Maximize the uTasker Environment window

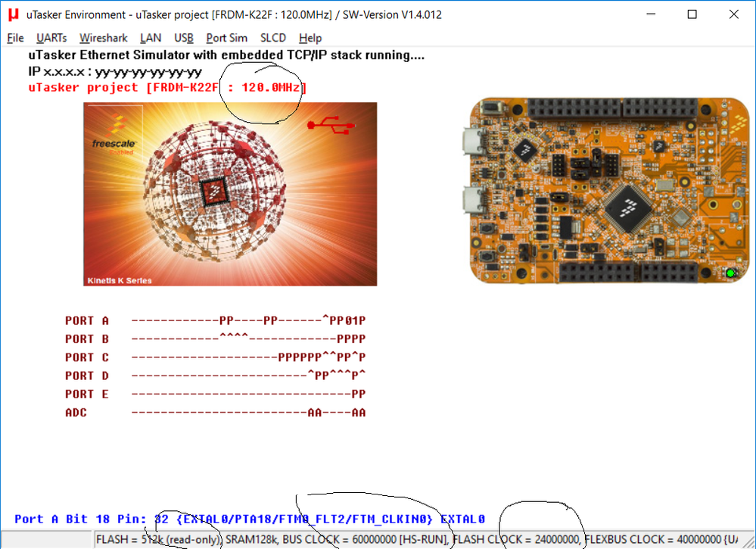(692, 14)
